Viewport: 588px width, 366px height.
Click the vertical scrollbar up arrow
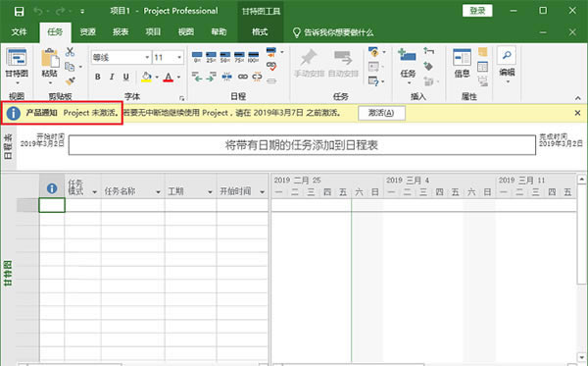click(581, 180)
